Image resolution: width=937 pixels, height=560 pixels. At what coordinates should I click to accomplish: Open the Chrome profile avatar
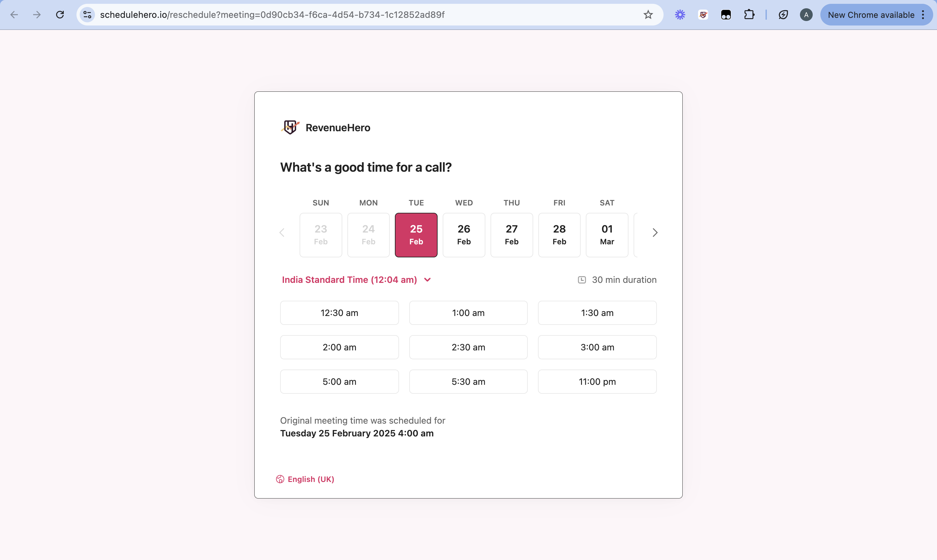click(806, 15)
